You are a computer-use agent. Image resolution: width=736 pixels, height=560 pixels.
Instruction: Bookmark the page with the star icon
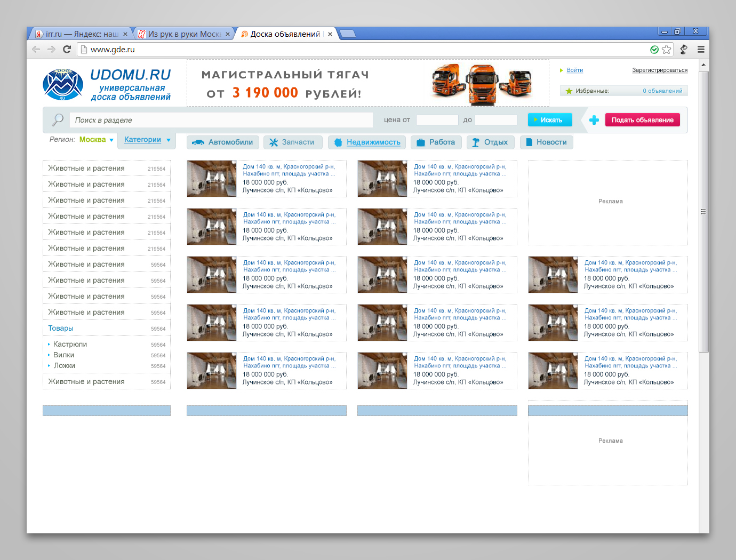pos(667,49)
